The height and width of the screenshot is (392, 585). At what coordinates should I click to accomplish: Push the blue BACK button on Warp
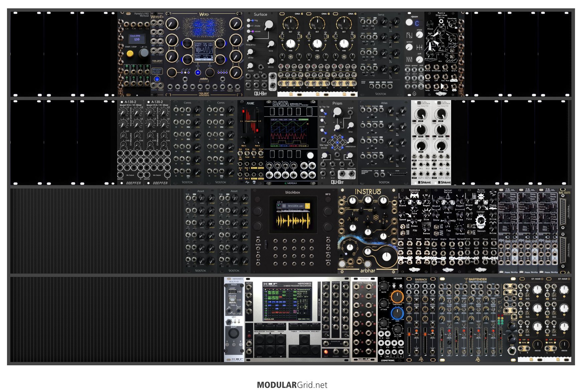tap(198, 72)
